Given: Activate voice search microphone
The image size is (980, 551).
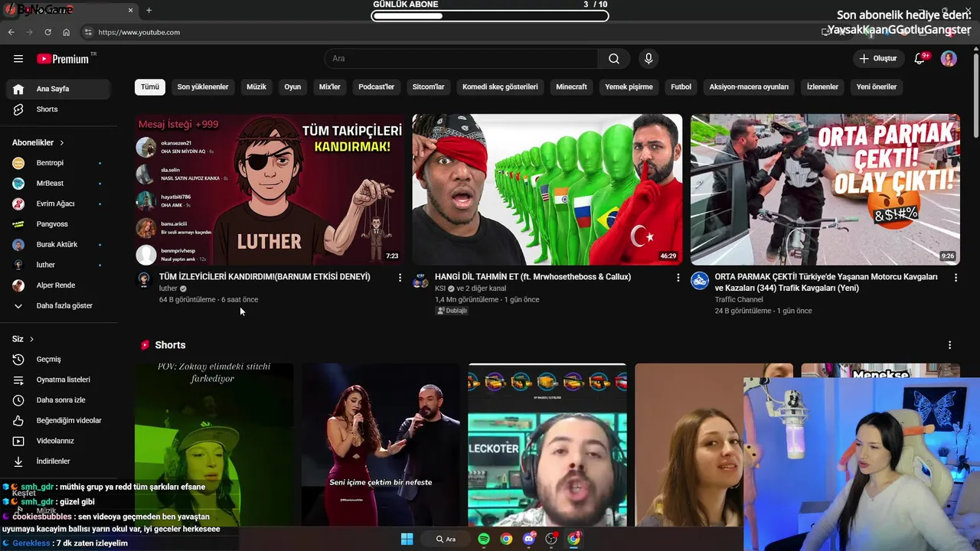Looking at the screenshot, I should [648, 59].
